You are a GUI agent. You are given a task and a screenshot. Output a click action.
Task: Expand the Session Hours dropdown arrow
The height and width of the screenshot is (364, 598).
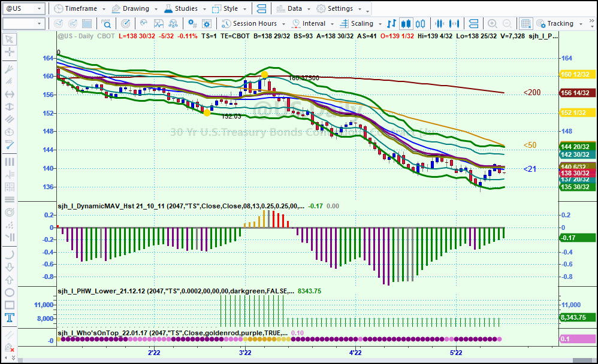pos(283,23)
